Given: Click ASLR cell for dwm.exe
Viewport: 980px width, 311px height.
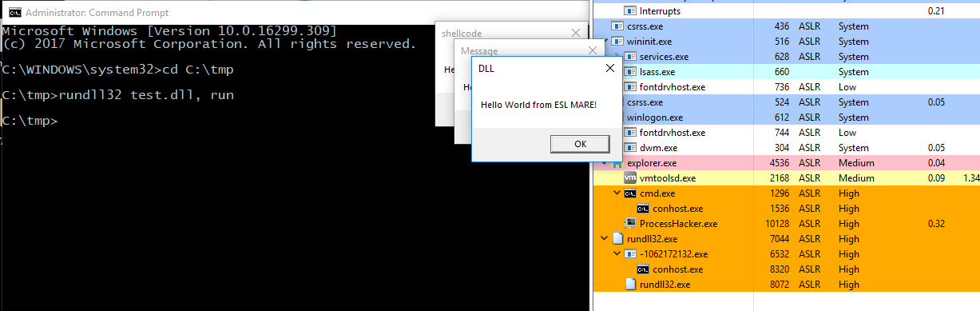Looking at the screenshot, I should tap(810, 148).
